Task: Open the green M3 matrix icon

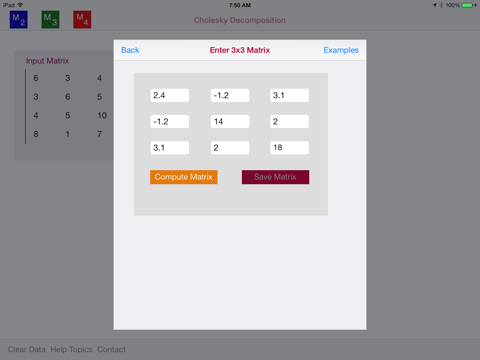Action: click(50, 19)
